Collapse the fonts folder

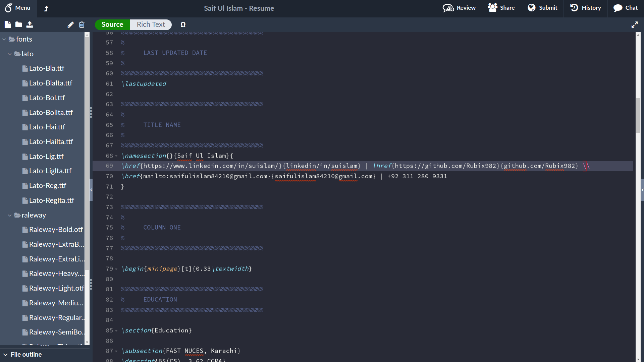coord(4,39)
